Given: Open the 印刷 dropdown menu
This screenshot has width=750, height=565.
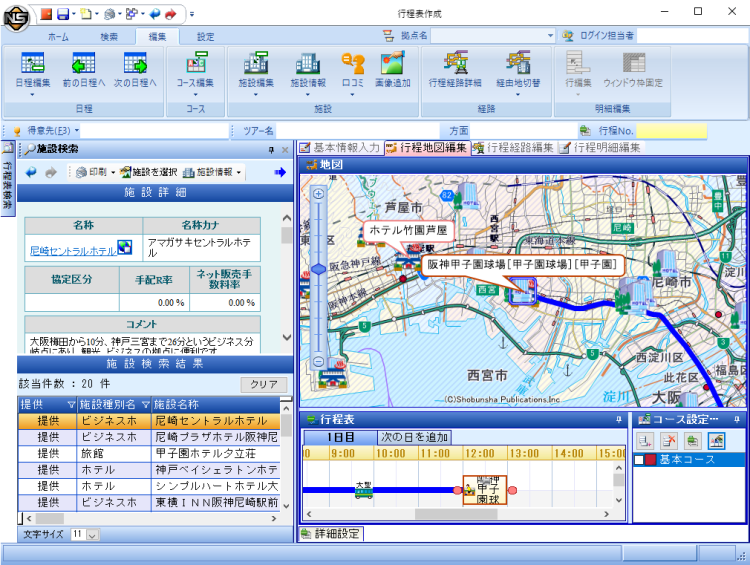Looking at the screenshot, I should pos(113,172).
